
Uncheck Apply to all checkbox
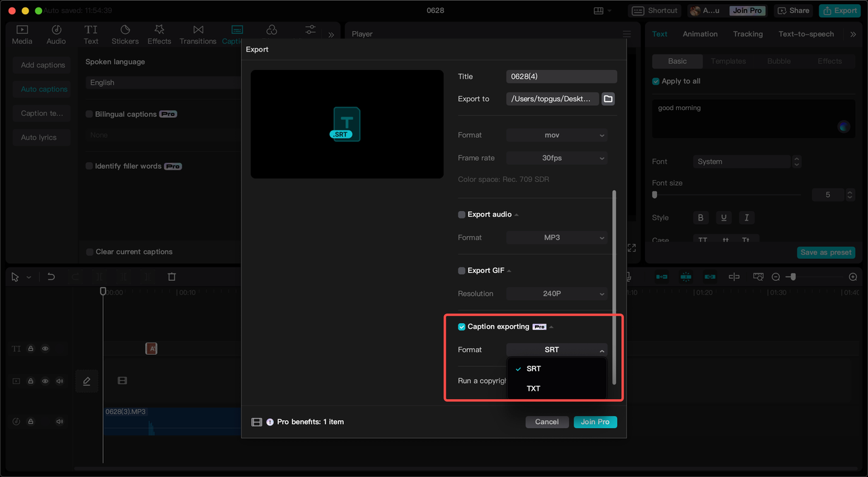pyautogui.click(x=656, y=81)
